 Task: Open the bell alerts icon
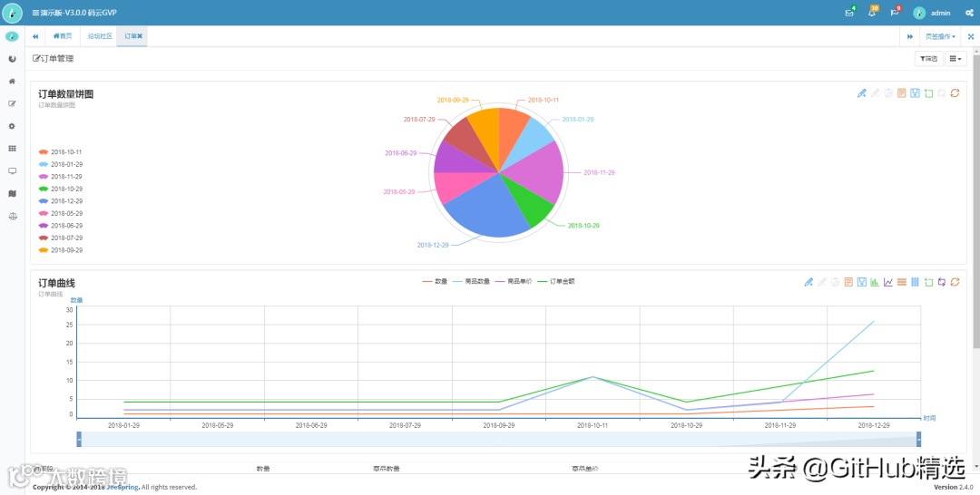point(872,13)
